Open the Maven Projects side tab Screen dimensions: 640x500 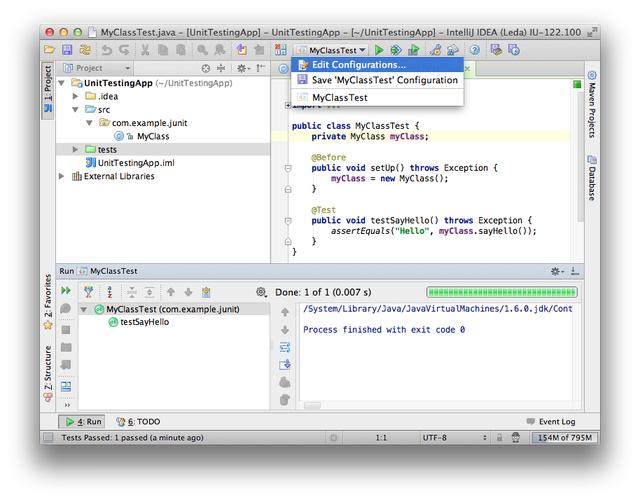click(x=592, y=104)
